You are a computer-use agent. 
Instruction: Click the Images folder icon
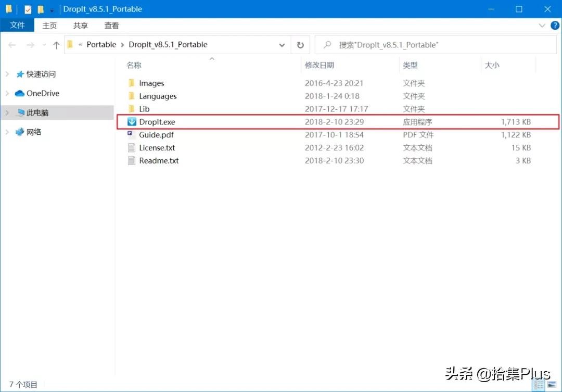point(132,83)
